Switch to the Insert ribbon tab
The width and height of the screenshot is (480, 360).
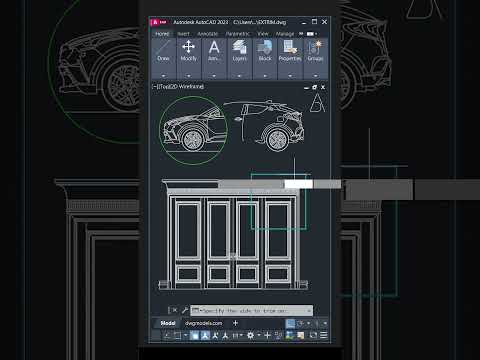[x=183, y=34]
